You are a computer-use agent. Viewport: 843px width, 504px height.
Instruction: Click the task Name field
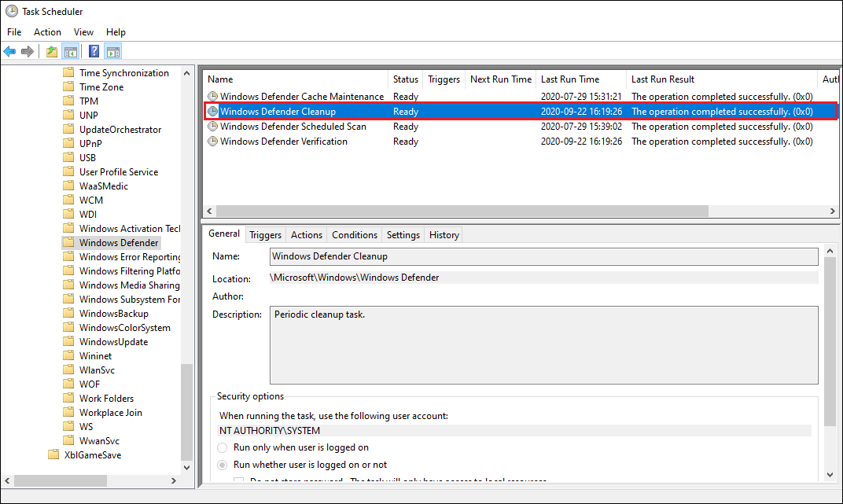543,256
